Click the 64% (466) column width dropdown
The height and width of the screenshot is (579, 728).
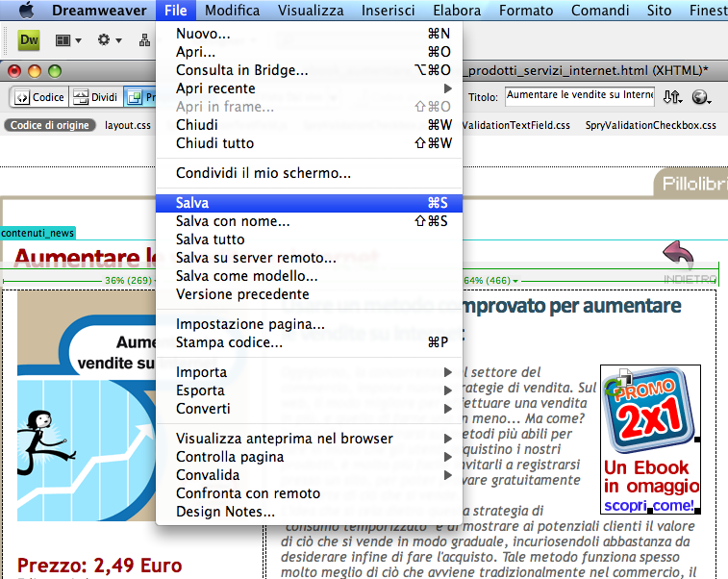point(490,281)
